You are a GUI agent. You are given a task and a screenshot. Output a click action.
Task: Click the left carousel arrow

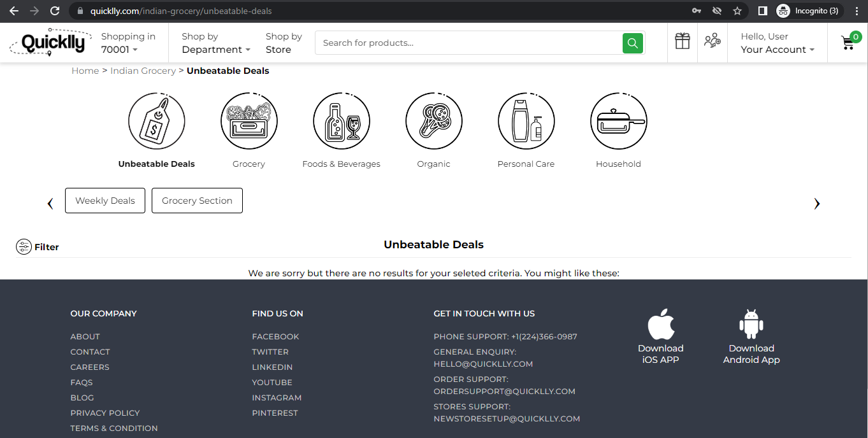pyautogui.click(x=50, y=204)
